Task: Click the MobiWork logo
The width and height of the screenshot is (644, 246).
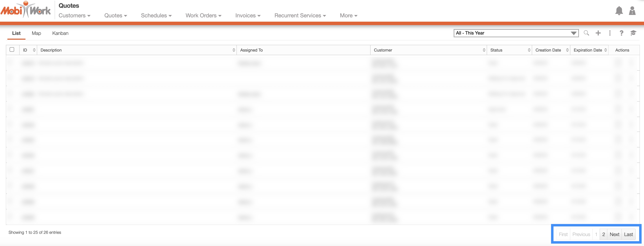Action: click(x=26, y=10)
